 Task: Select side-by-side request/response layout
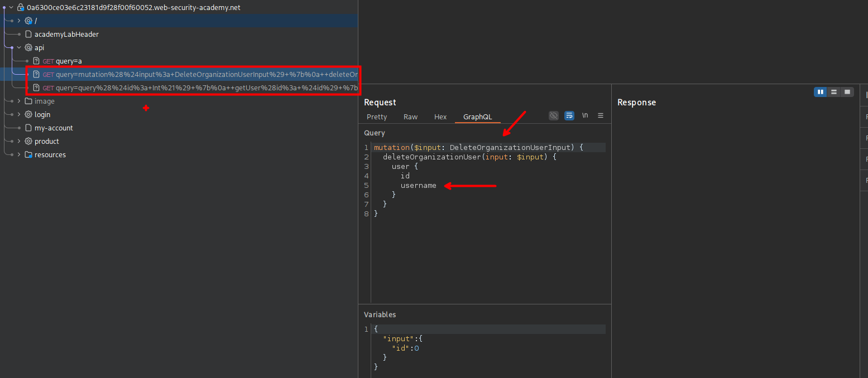(820, 92)
